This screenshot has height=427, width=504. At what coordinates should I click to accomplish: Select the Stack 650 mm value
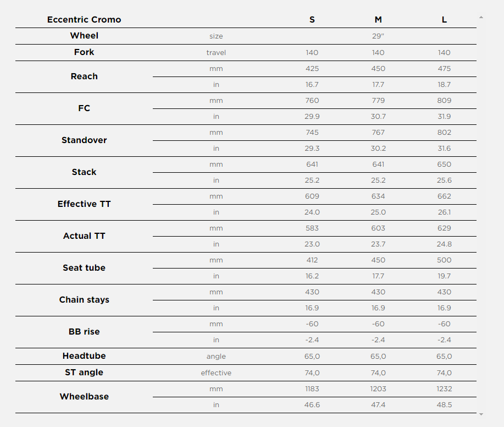pyautogui.click(x=444, y=165)
